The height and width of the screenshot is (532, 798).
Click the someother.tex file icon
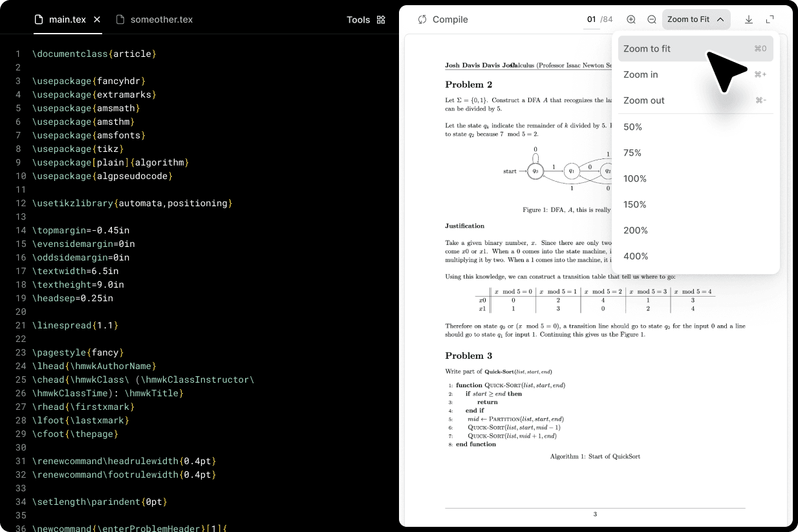(120, 19)
